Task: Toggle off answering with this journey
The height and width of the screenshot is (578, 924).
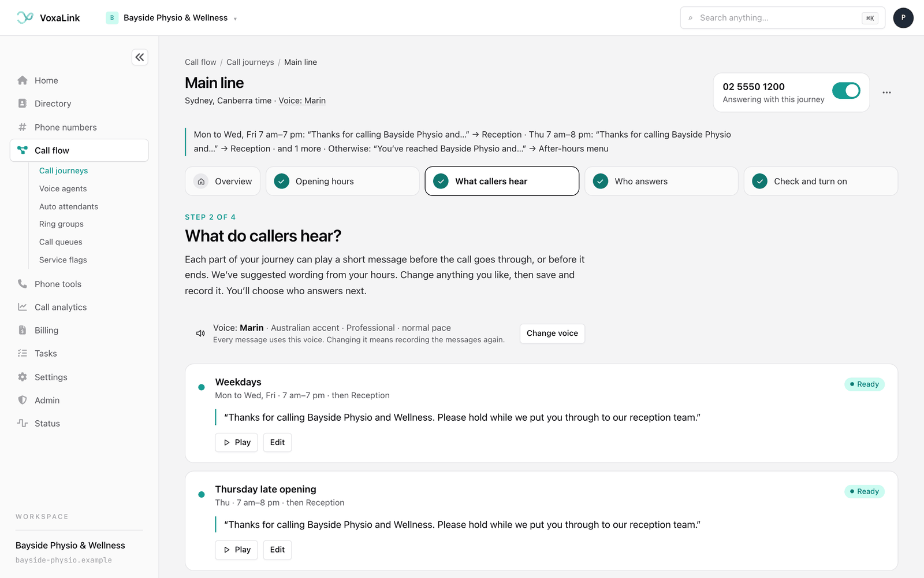Action: pos(846,91)
